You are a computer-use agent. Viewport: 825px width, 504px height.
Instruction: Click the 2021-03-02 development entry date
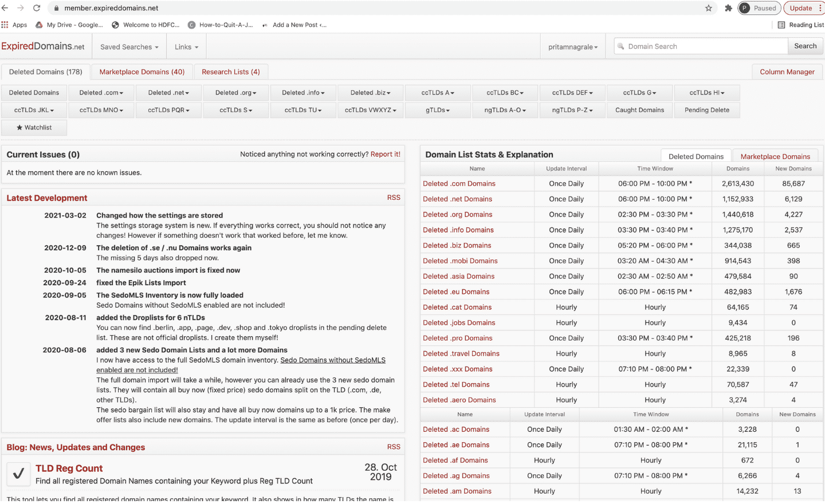click(65, 216)
